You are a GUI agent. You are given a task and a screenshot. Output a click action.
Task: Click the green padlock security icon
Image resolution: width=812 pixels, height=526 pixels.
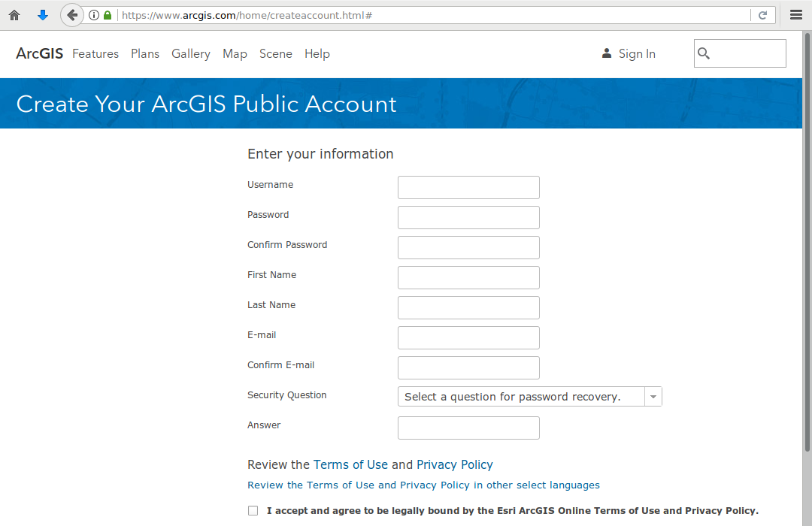click(108, 15)
